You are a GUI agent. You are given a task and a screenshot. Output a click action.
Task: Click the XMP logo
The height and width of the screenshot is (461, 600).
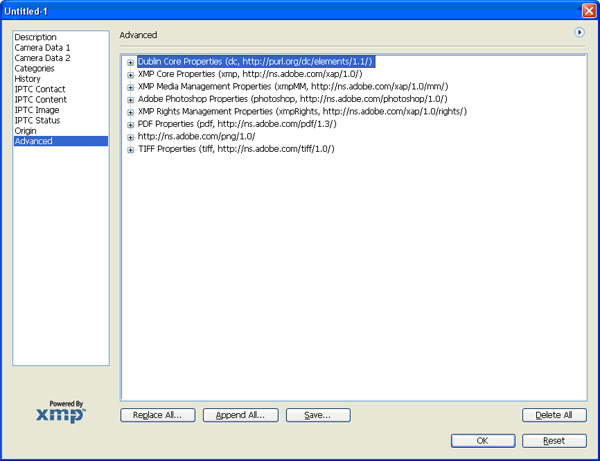coord(60,412)
